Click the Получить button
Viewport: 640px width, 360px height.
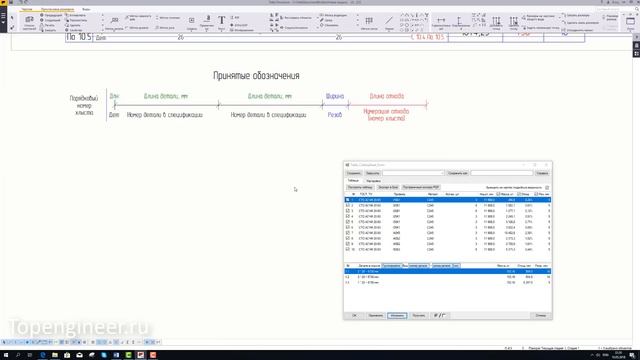click(418, 316)
